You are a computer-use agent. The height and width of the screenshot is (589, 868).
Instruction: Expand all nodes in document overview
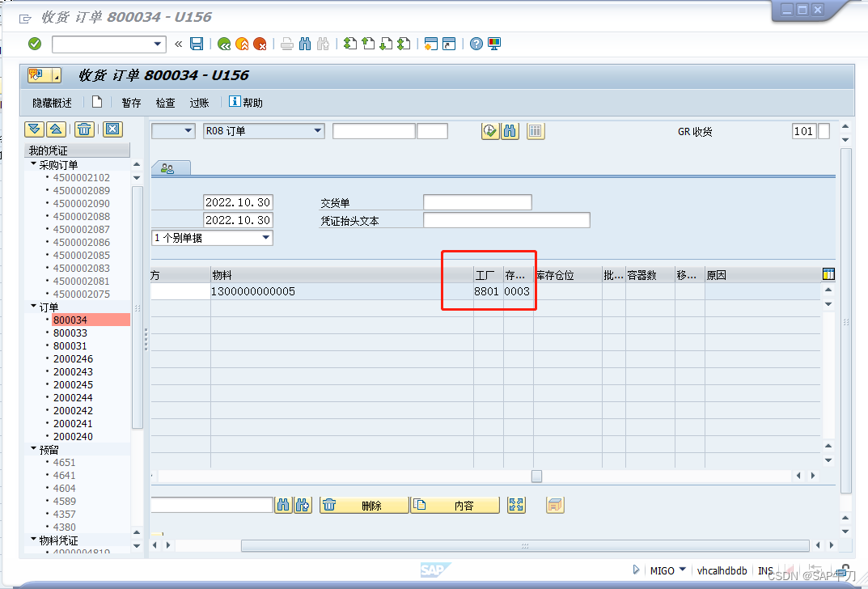tap(34, 129)
